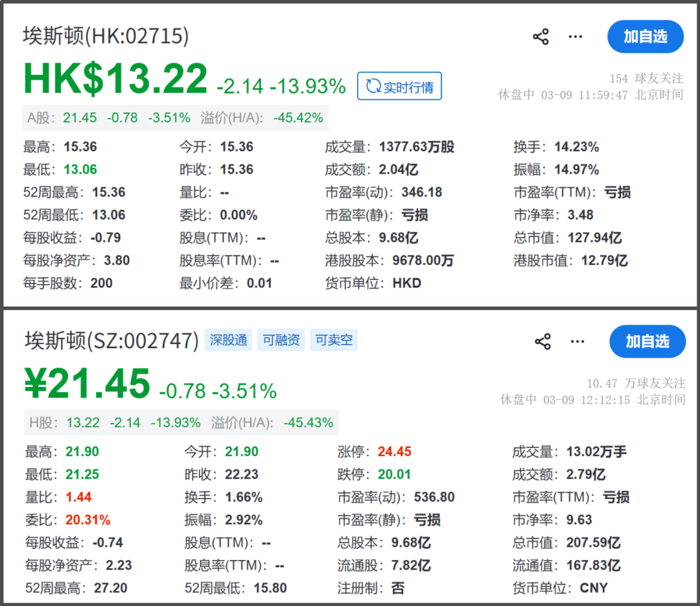Select the 深股通 tag
Screen dimensions: 700x606
pyautogui.click(x=228, y=340)
